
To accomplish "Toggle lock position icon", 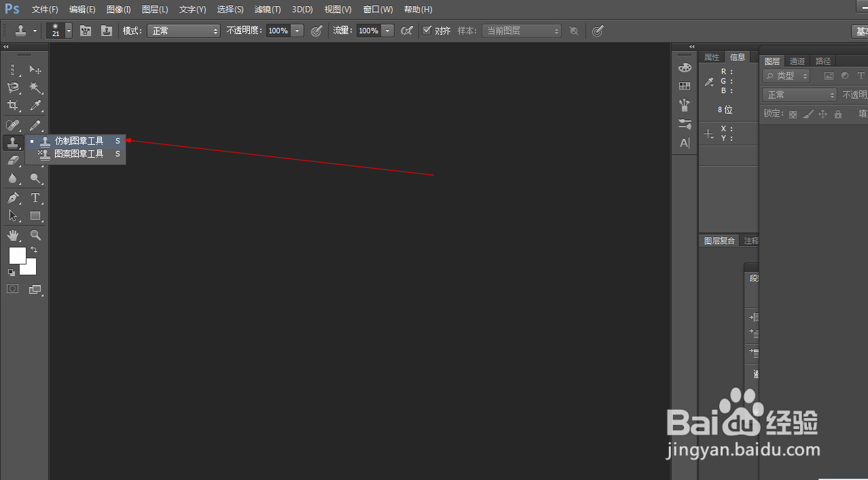I will click(x=822, y=114).
